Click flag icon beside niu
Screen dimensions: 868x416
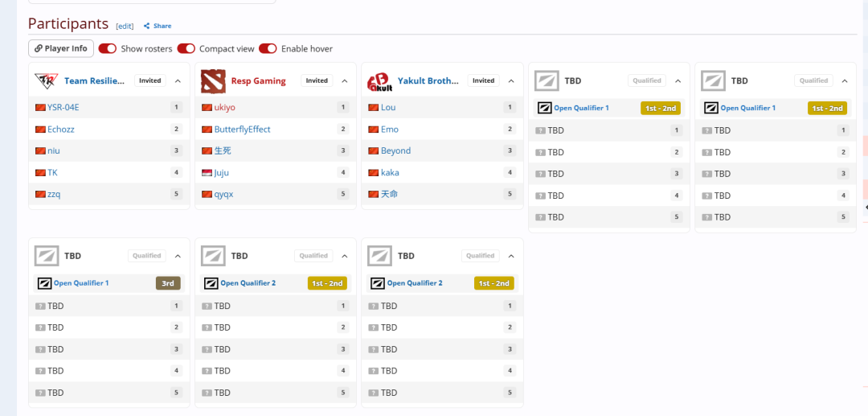(40, 150)
